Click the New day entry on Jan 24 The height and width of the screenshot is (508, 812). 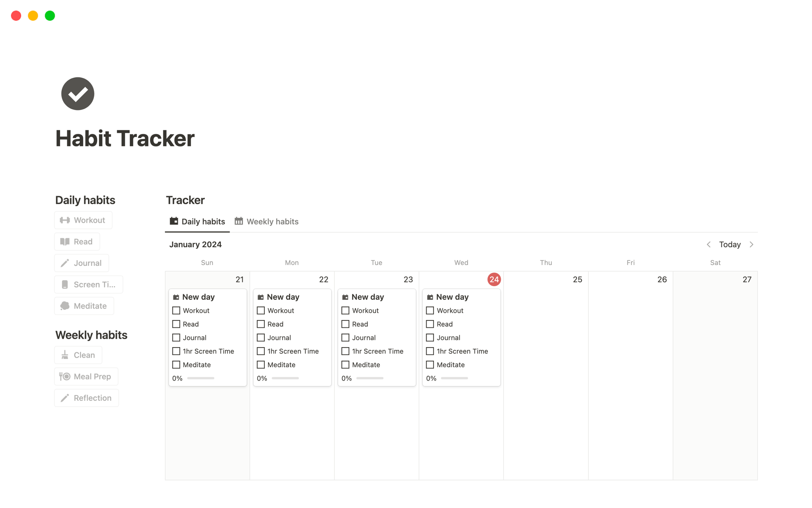pos(453,297)
